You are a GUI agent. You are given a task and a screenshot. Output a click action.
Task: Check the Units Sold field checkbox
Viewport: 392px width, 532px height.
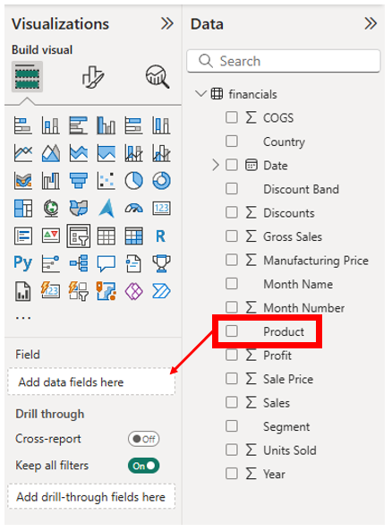tap(232, 450)
